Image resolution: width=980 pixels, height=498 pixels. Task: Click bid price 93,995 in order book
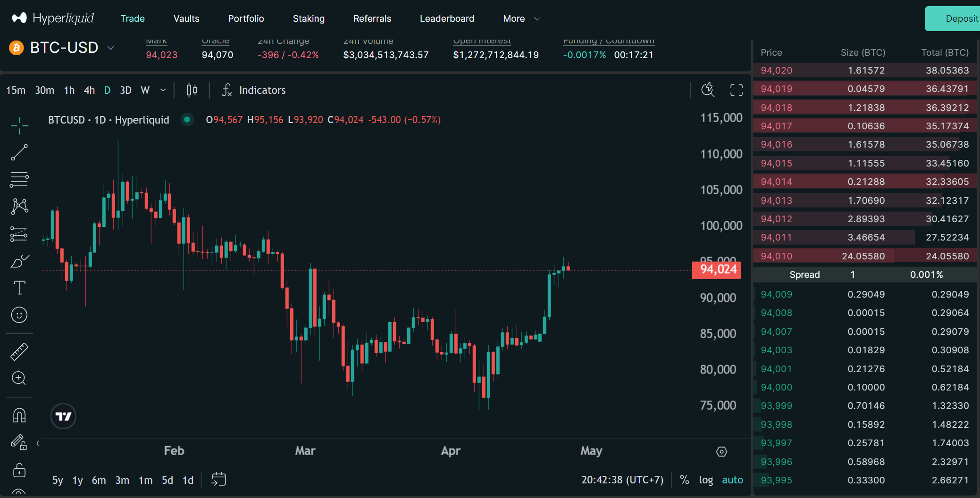click(776, 480)
